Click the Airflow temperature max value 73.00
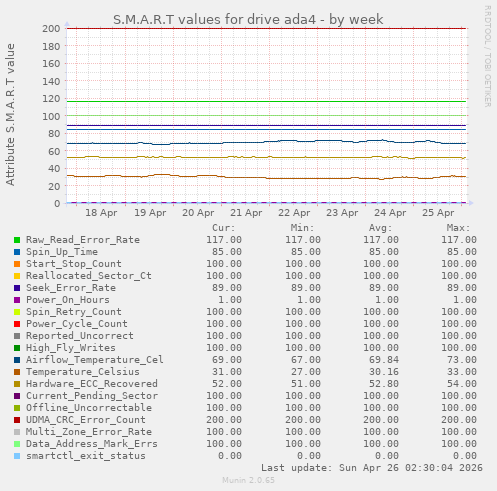497x491 pixels. point(462,360)
